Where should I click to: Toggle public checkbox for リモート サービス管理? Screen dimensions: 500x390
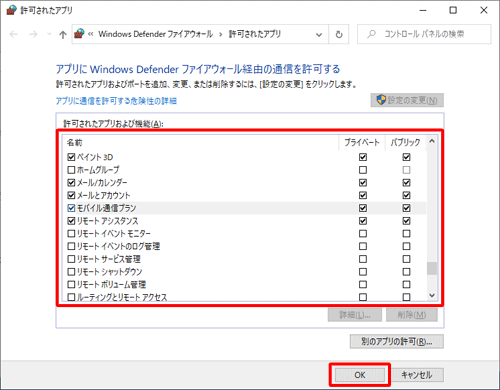pos(406,259)
